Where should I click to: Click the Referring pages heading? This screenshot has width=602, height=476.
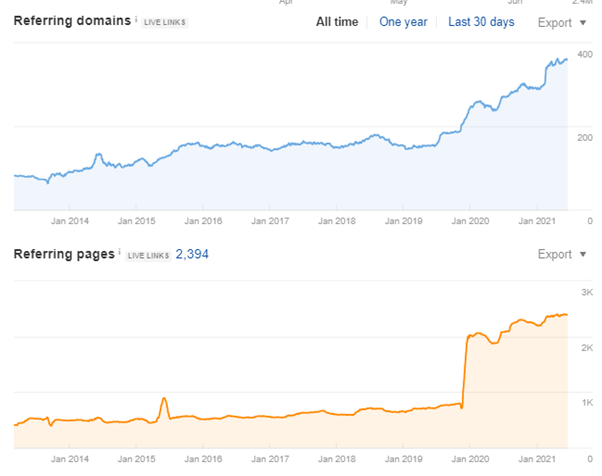[x=64, y=254]
